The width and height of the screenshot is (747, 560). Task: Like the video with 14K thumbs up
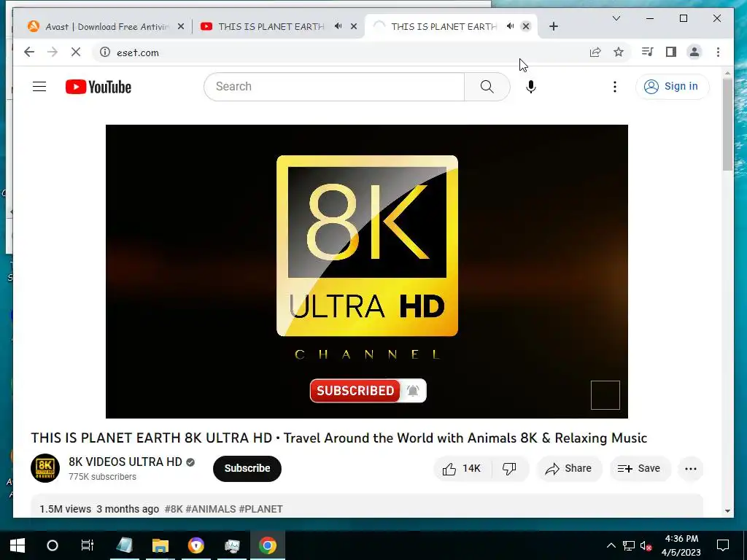coord(462,469)
